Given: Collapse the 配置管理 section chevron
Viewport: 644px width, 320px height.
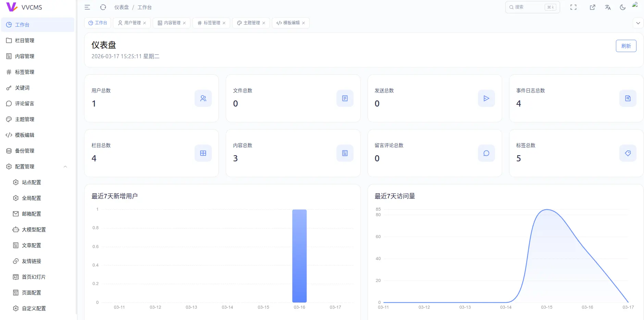Looking at the screenshot, I should 65,167.
